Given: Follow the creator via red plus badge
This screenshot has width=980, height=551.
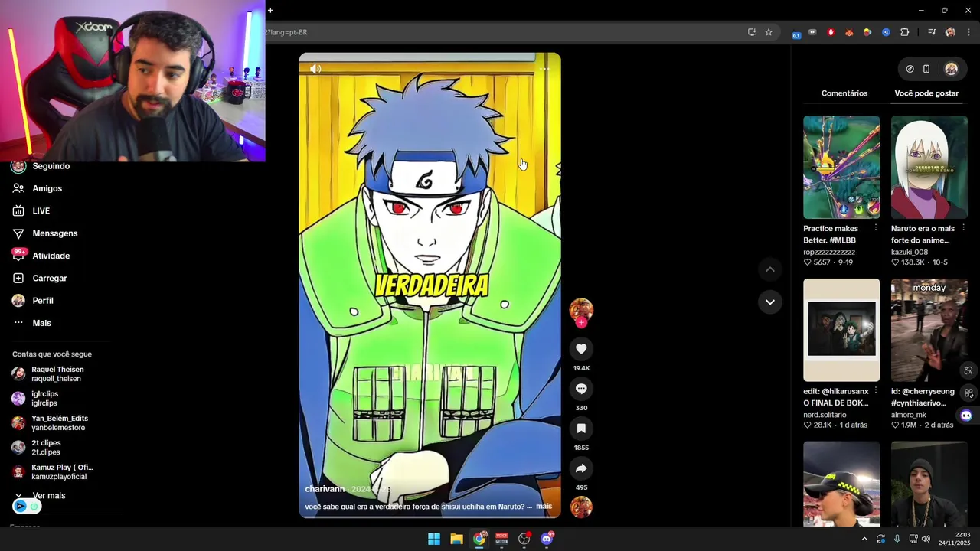Looking at the screenshot, I should tap(581, 323).
